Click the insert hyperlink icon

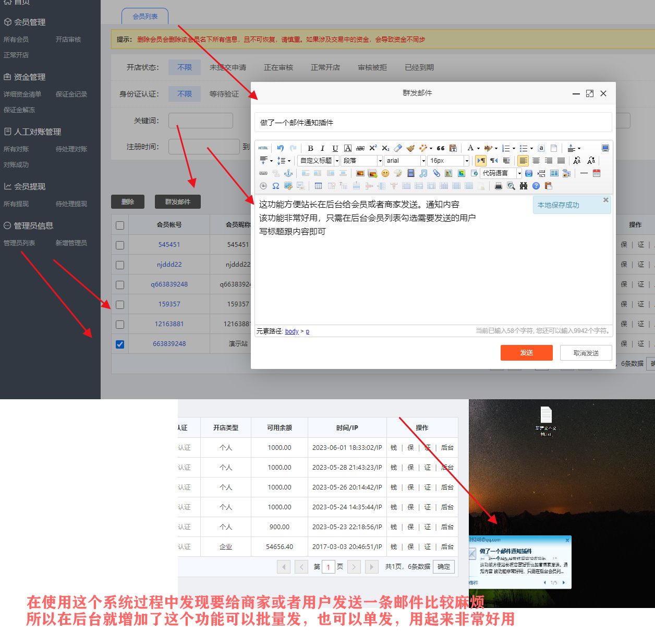(x=263, y=174)
